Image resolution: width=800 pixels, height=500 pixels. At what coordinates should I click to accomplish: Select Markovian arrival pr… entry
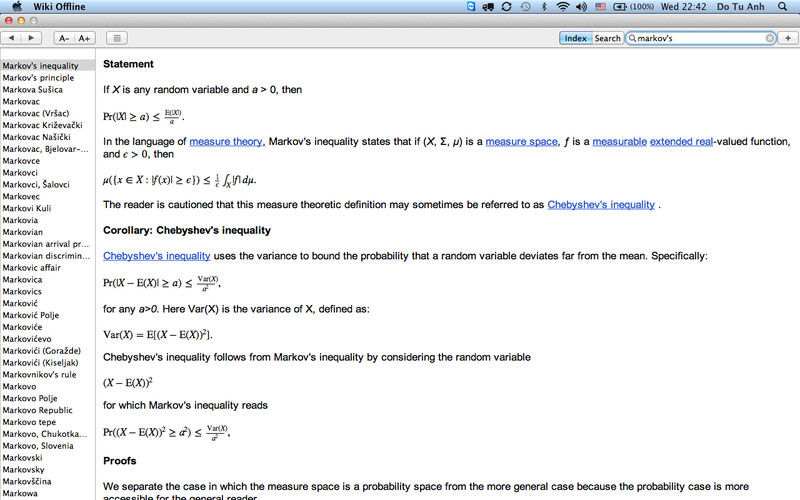[47, 244]
